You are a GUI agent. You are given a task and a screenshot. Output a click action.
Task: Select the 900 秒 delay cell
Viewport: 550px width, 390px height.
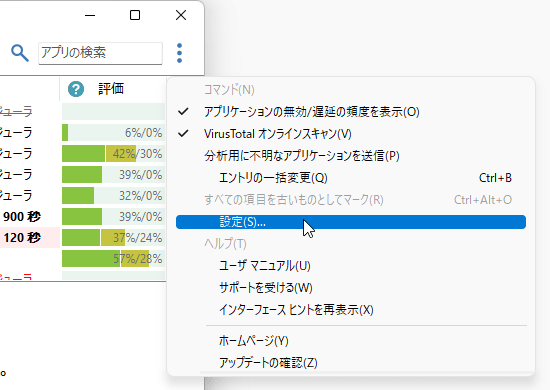22,217
